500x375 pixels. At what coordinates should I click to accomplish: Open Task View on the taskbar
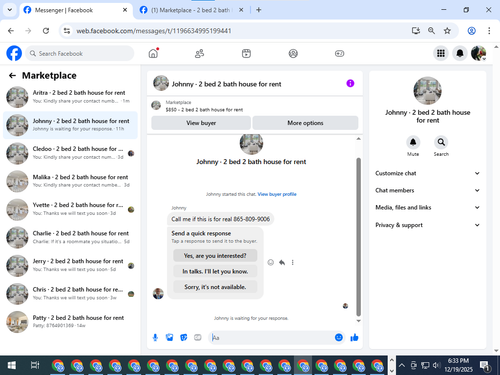(x=35, y=366)
